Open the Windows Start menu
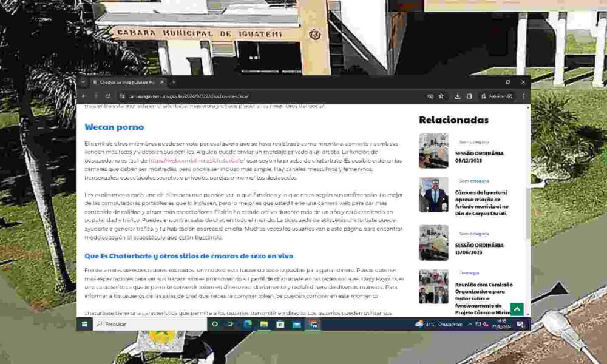The height and width of the screenshot is (364, 607). tap(84, 324)
